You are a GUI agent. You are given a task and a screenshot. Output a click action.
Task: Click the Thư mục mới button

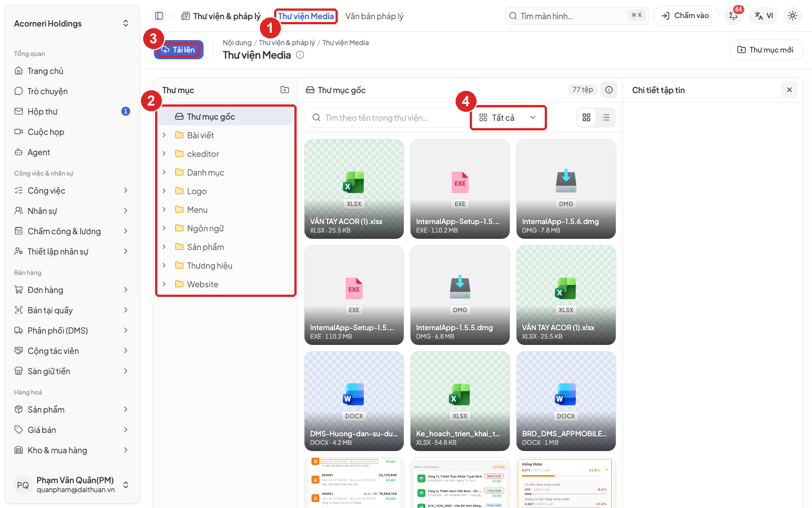766,50
